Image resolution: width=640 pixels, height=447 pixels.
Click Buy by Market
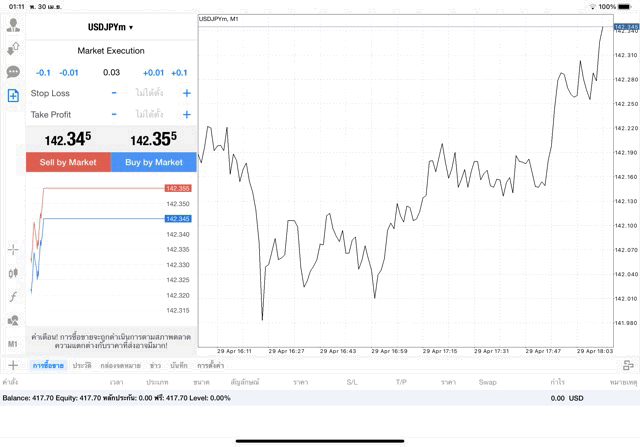pos(154,162)
